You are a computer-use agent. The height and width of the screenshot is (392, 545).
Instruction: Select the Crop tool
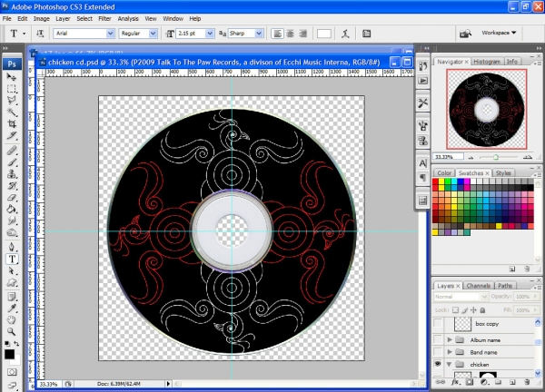click(12, 123)
